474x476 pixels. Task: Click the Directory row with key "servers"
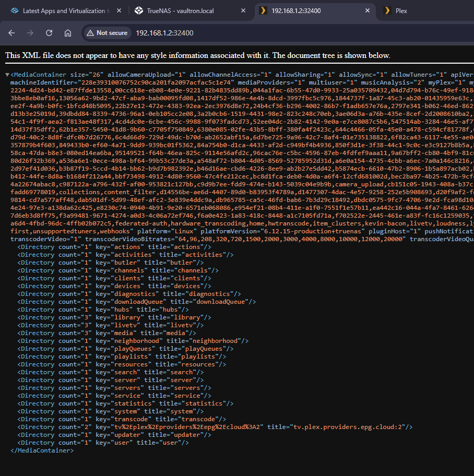pyautogui.click(x=114, y=388)
